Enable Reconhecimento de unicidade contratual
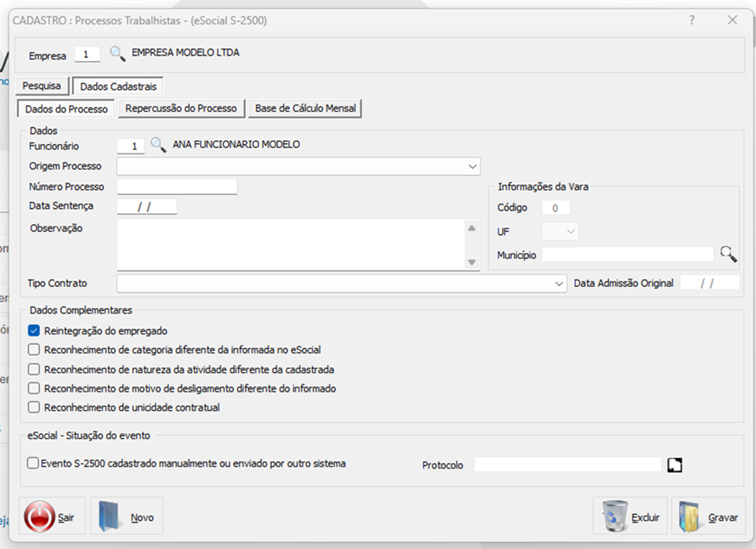 (x=33, y=407)
